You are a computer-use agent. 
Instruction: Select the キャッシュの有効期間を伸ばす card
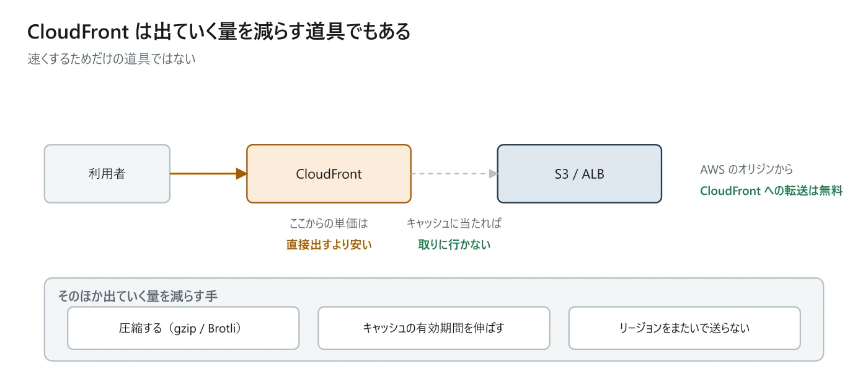[434, 328]
